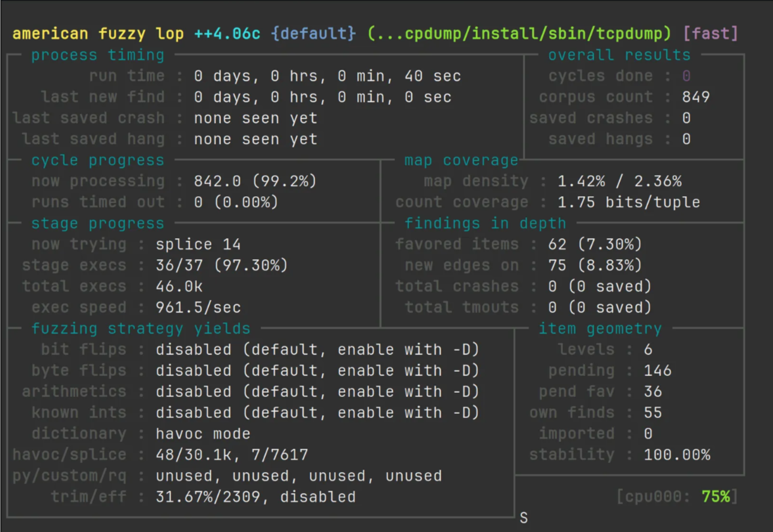Click the now processing value '842.0 (99.2%)'

click(x=256, y=181)
